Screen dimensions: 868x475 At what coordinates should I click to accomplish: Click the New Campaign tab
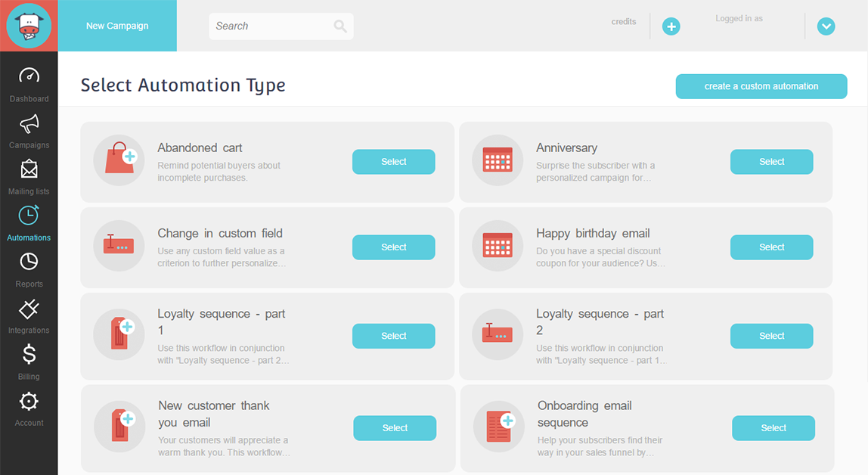tap(117, 26)
